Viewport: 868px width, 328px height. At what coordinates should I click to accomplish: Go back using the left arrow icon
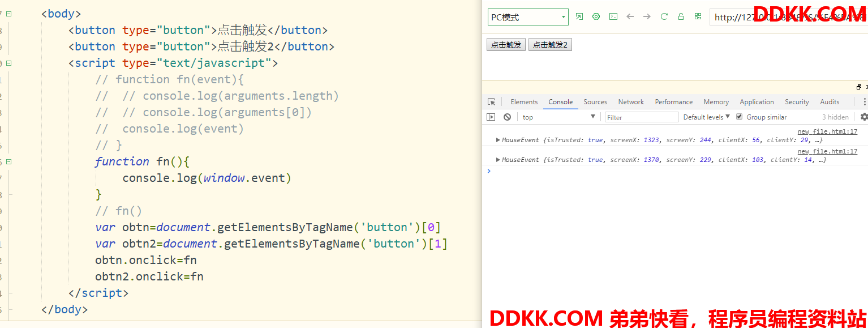pyautogui.click(x=630, y=16)
